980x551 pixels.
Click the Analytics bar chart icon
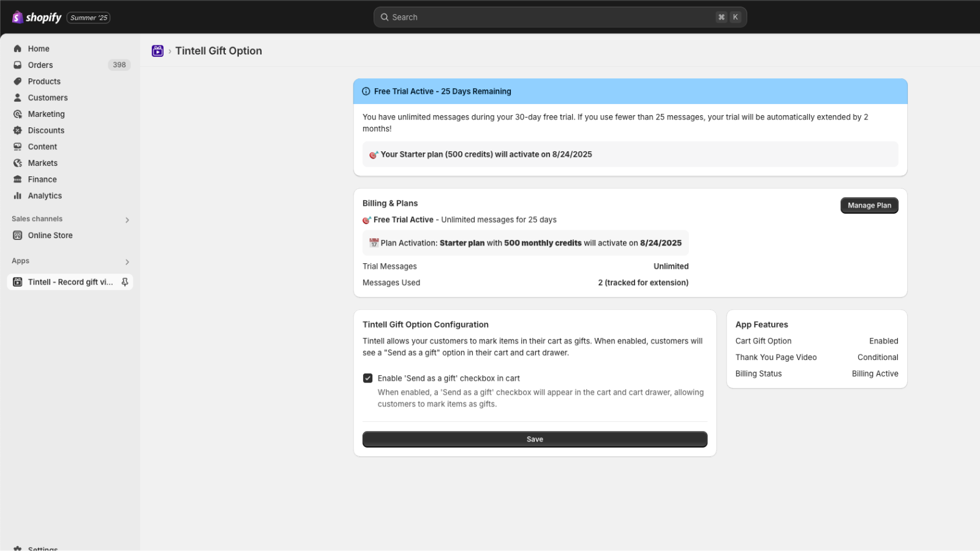tap(17, 195)
